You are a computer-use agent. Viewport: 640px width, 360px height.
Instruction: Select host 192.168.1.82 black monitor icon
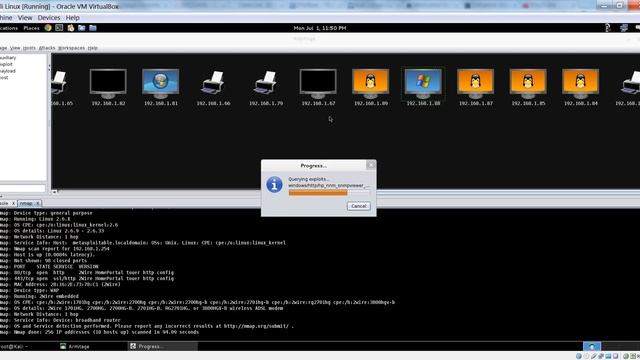(x=108, y=84)
